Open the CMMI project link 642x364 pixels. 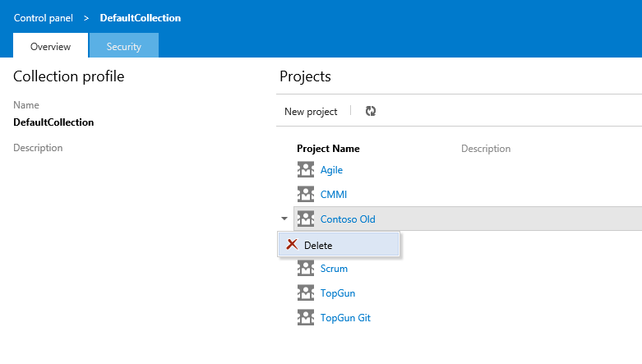point(334,195)
